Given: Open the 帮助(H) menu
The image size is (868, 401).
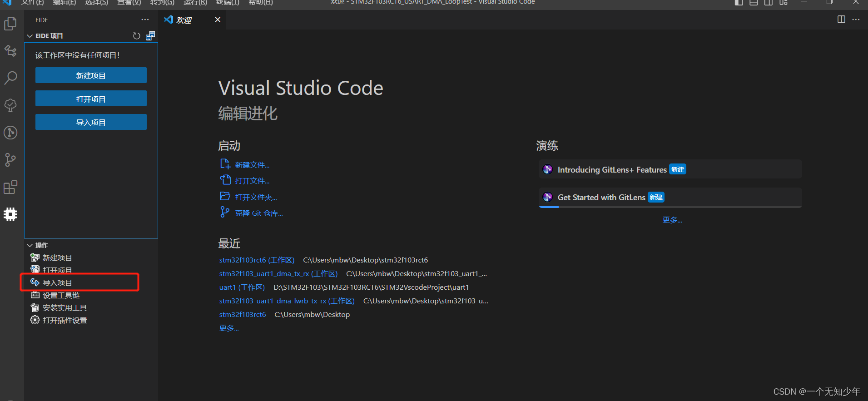Looking at the screenshot, I should click(x=261, y=2).
